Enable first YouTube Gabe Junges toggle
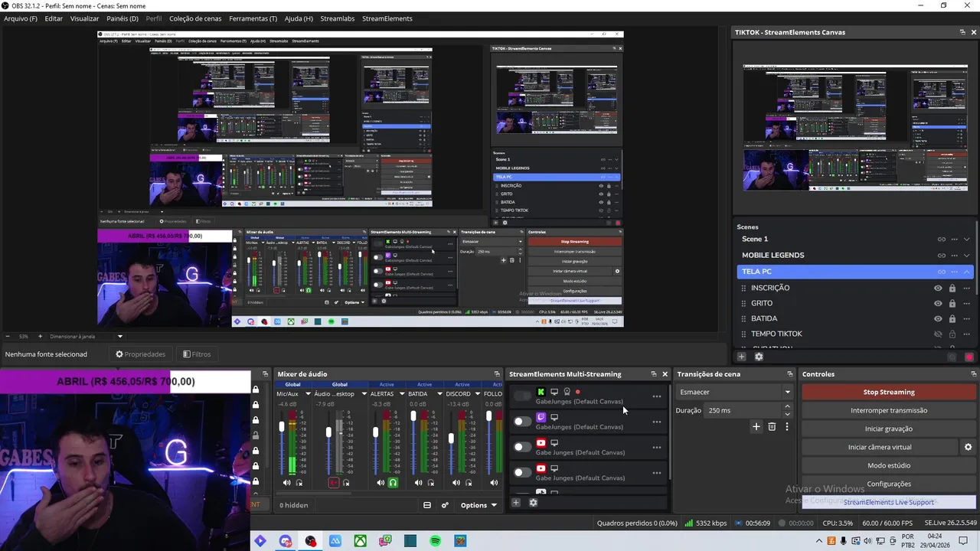The height and width of the screenshot is (551, 980). [x=522, y=447]
